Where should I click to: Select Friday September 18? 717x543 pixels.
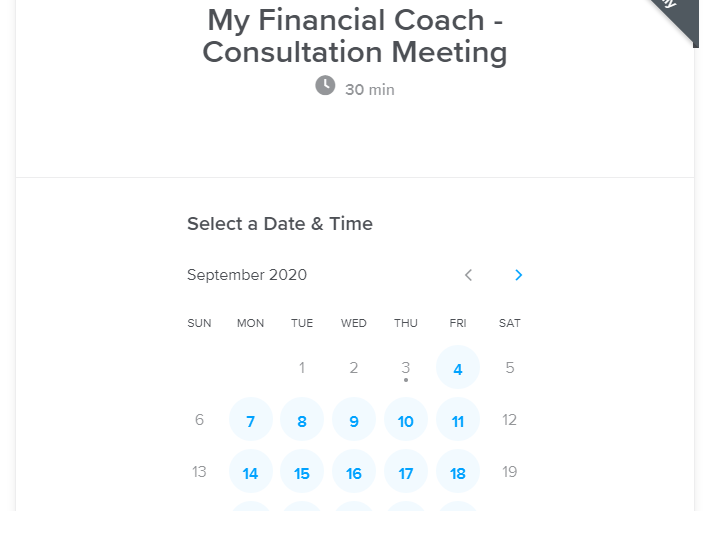click(x=458, y=473)
